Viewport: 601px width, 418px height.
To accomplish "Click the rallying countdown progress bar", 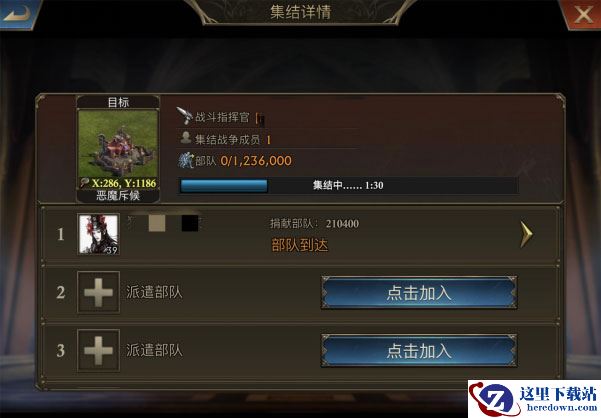I will [x=348, y=186].
